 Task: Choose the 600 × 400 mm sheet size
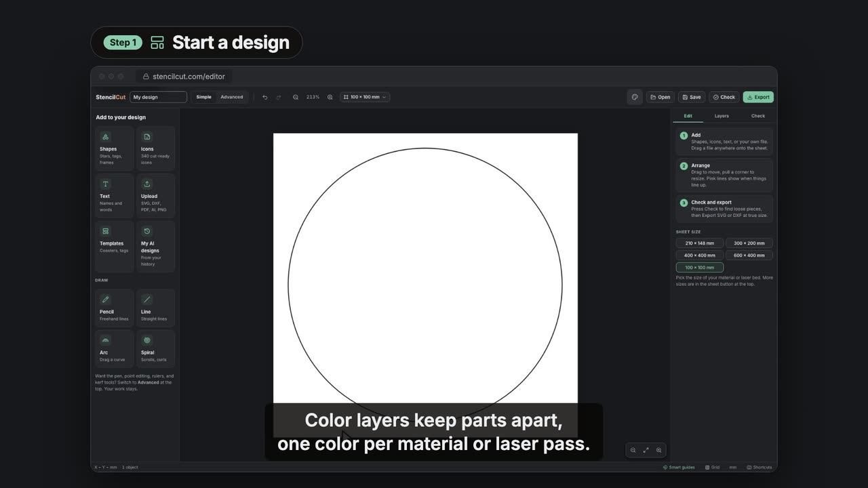749,256
